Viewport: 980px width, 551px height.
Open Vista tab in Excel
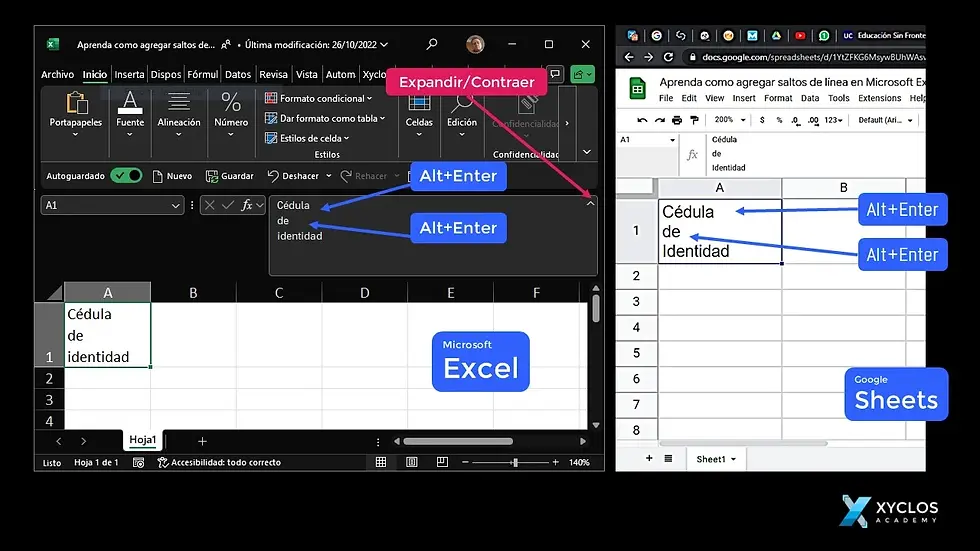(x=306, y=74)
